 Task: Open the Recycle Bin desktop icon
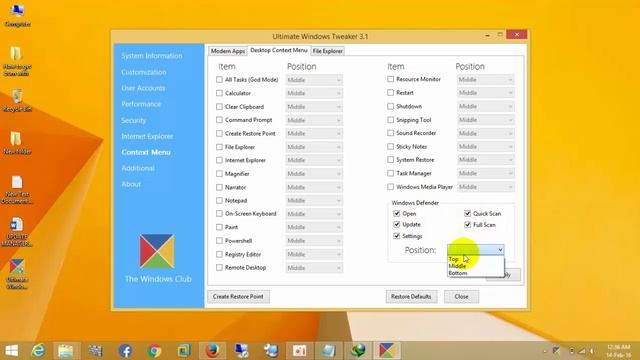pyautogui.click(x=17, y=100)
